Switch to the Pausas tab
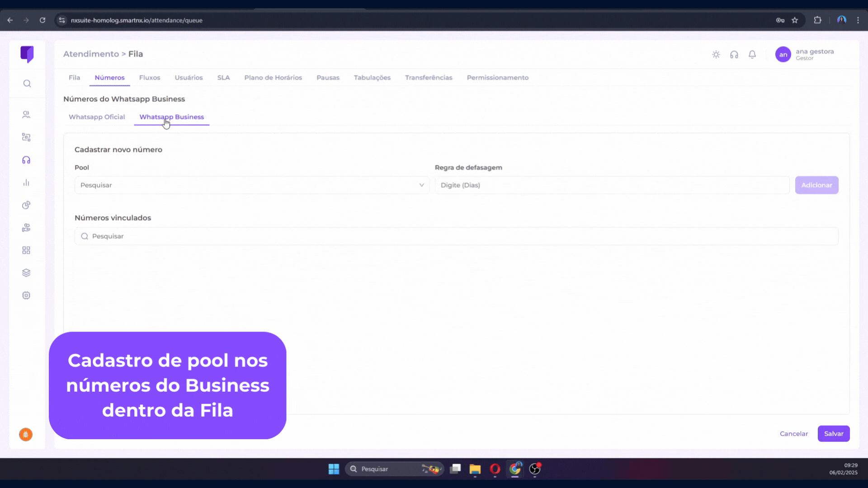Image resolution: width=868 pixels, height=488 pixels. tap(328, 78)
